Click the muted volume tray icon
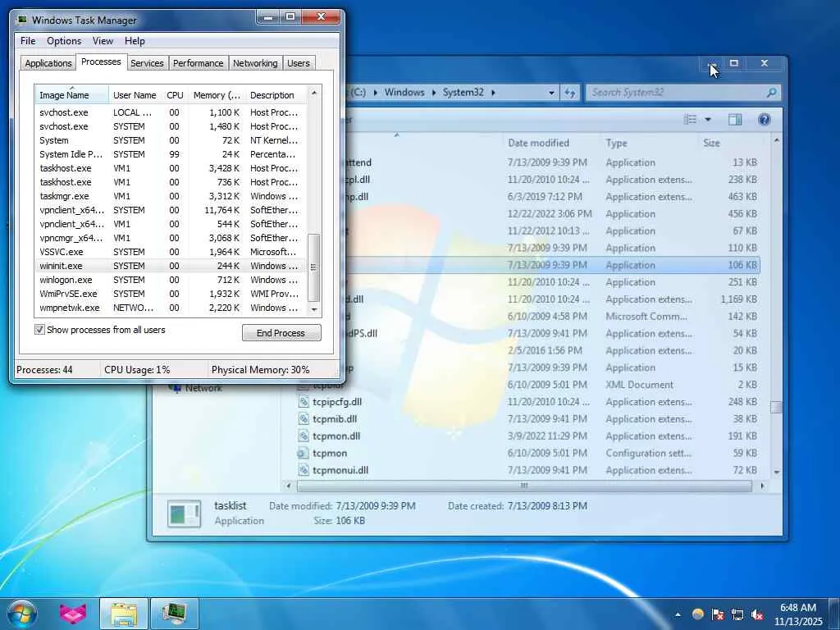This screenshot has height=630, width=840. tap(757, 614)
